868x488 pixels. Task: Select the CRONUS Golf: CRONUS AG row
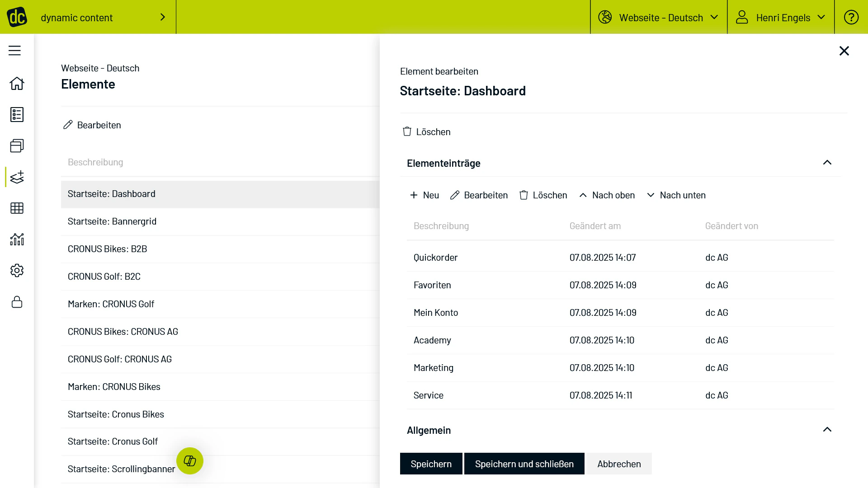(220, 359)
